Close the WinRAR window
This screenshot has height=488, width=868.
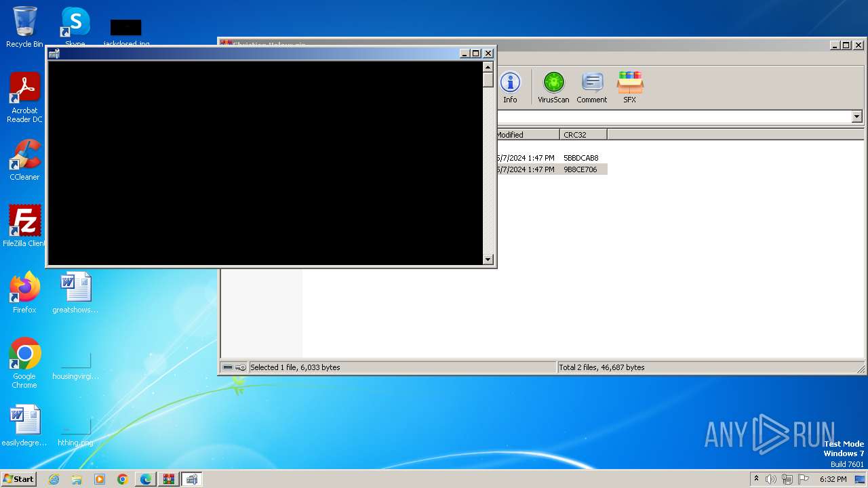coord(858,45)
